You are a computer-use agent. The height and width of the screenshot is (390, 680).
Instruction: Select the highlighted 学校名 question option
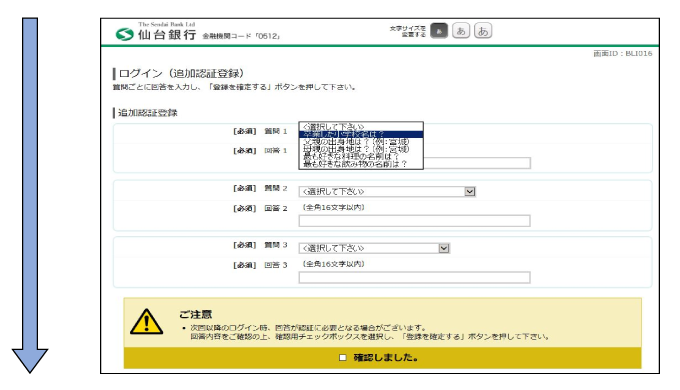pyautogui.click(x=361, y=134)
